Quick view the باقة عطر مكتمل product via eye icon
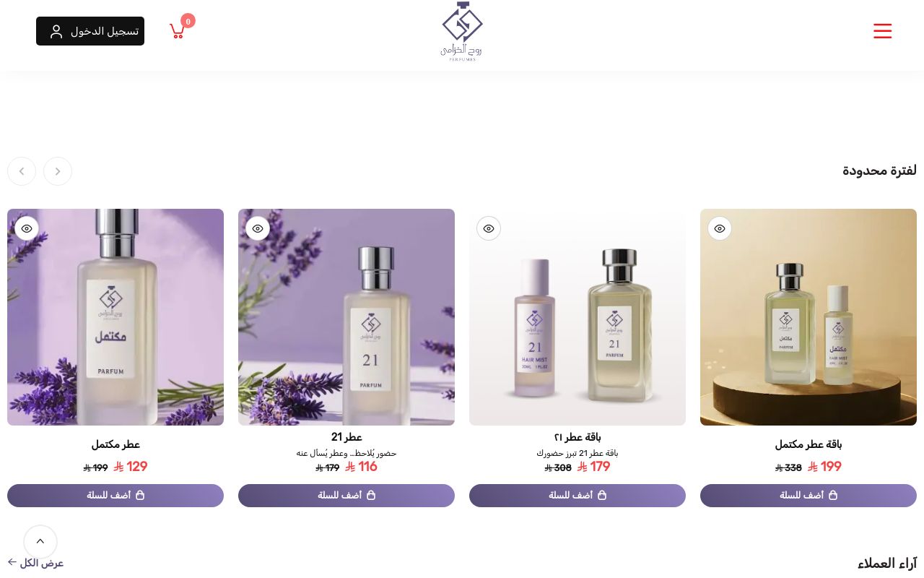 pos(720,228)
